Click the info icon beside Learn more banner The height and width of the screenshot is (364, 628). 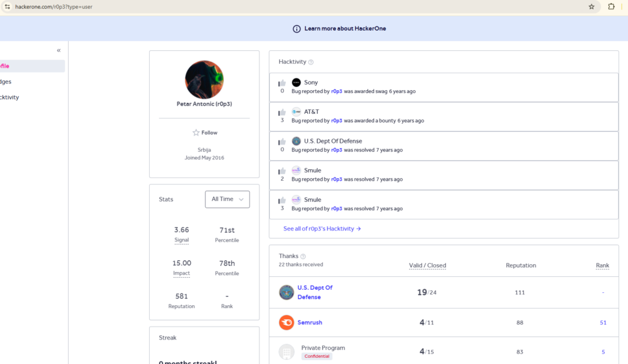(x=296, y=29)
